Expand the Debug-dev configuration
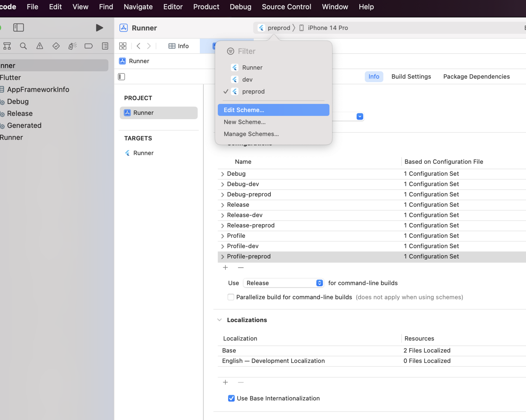526x420 pixels. tap(222, 184)
